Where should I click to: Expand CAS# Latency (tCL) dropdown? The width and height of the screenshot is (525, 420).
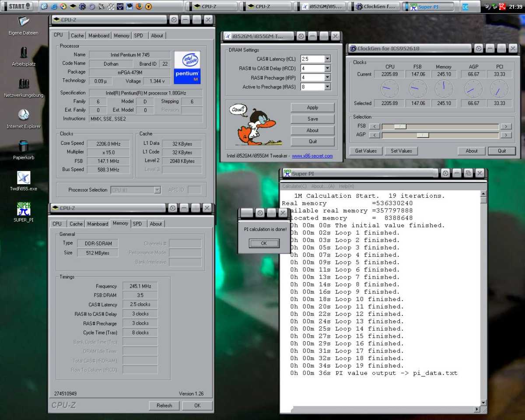tap(327, 59)
